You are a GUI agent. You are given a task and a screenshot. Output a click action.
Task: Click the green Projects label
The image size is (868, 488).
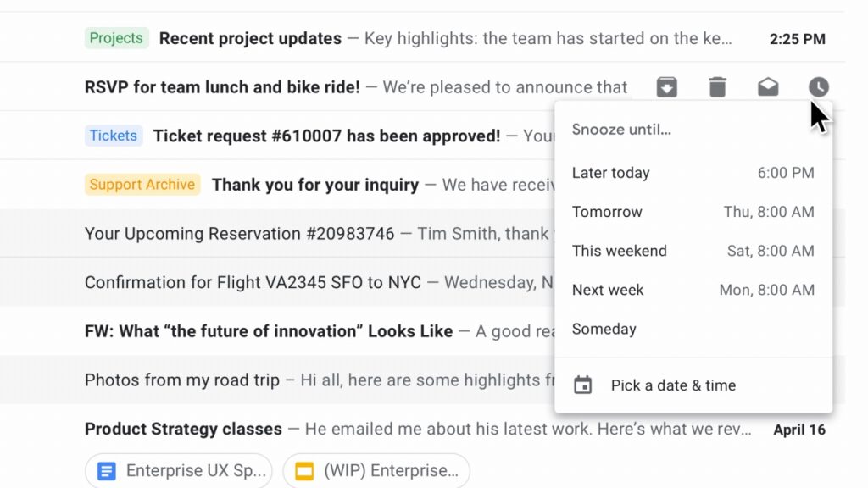[x=116, y=38]
